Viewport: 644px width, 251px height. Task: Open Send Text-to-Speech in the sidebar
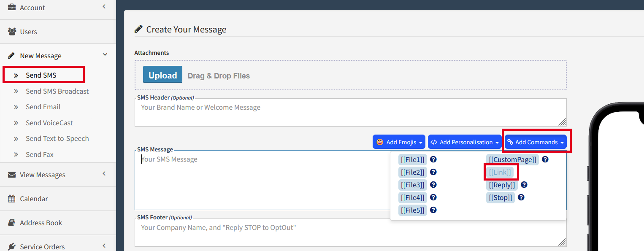pos(58,138)
